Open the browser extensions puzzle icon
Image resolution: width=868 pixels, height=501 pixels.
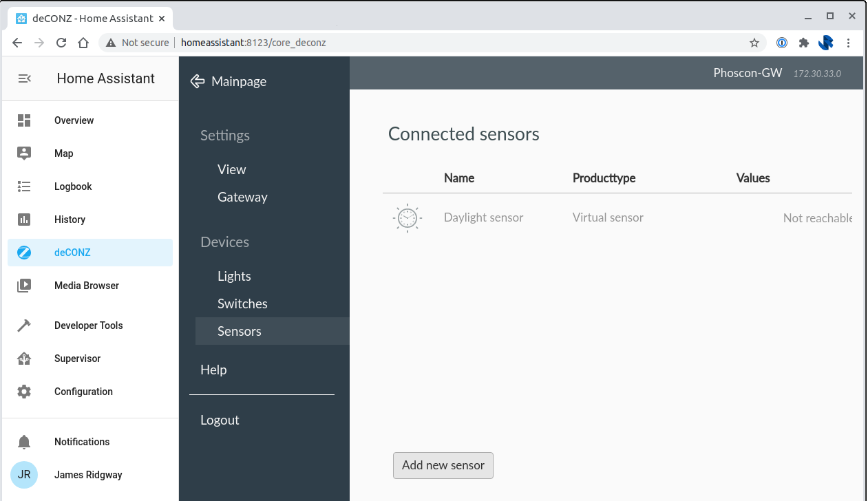click(803, 43)
